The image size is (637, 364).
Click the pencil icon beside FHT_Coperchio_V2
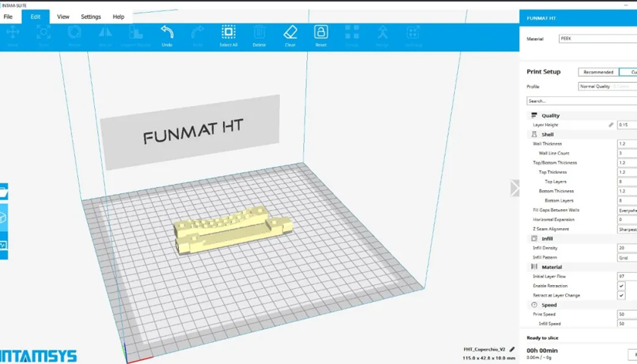point(511,350)
